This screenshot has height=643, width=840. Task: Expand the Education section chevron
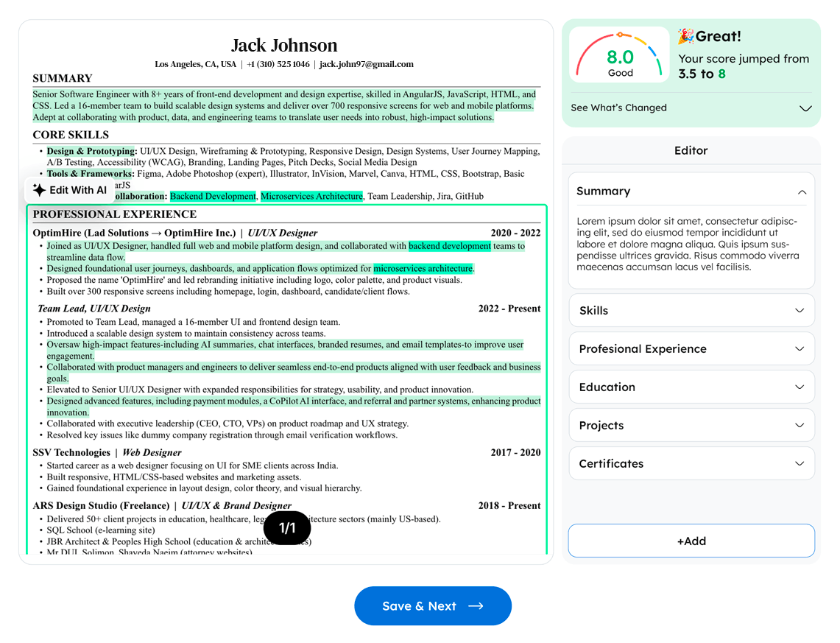point(800,387)
